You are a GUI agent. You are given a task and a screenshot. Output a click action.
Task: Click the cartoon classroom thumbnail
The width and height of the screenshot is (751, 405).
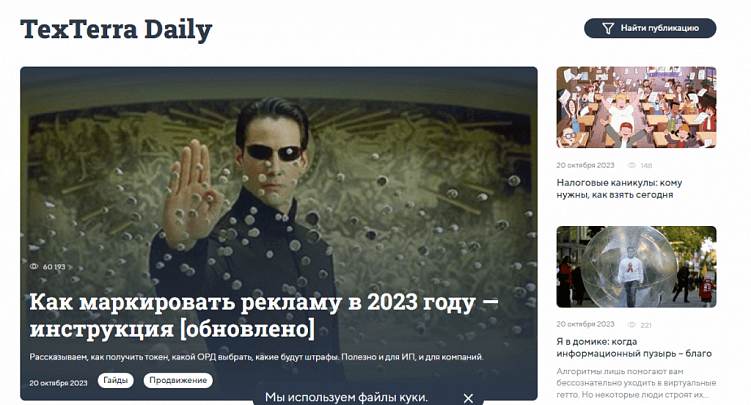[x=636, y=107]
